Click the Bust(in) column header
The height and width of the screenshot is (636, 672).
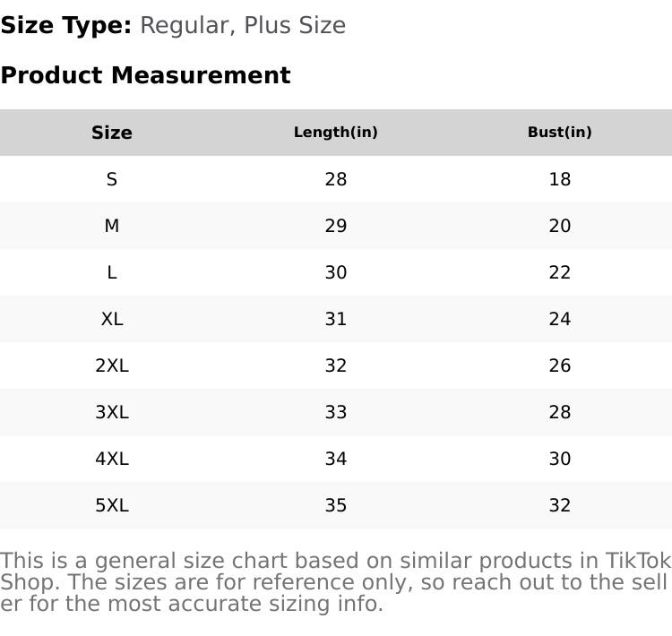[560, 133]
